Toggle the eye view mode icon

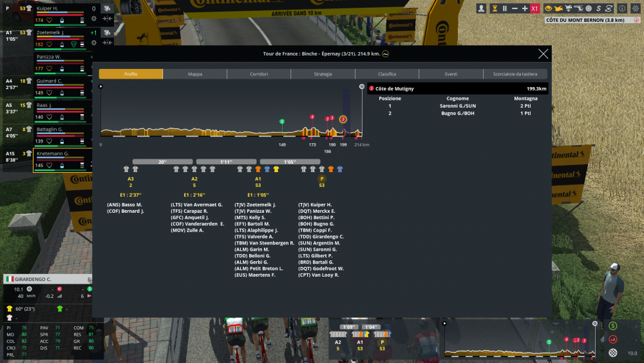pyautogui.click(x=548, y=8)
